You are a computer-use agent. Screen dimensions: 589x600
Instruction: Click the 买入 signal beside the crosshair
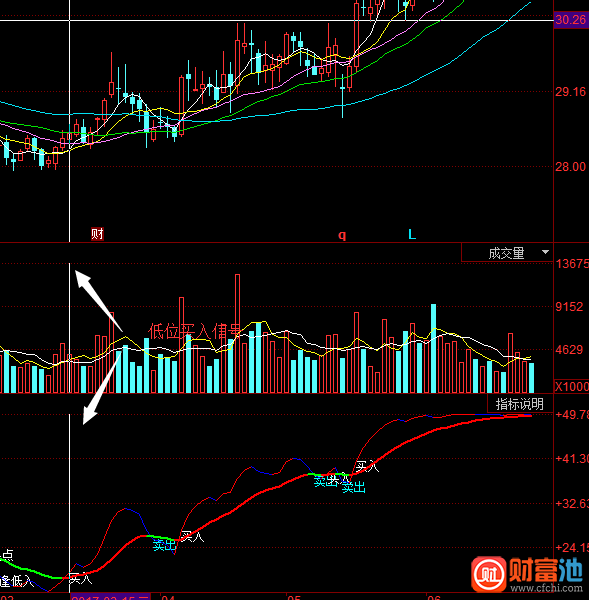tap(81, 578)
